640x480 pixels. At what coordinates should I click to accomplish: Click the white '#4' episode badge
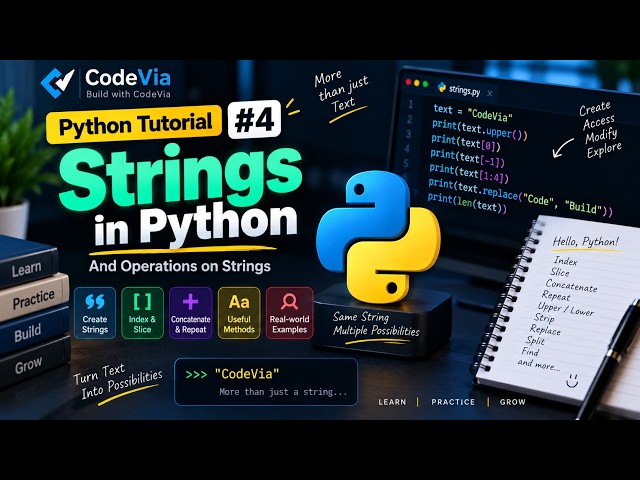(x=254, y=120)
